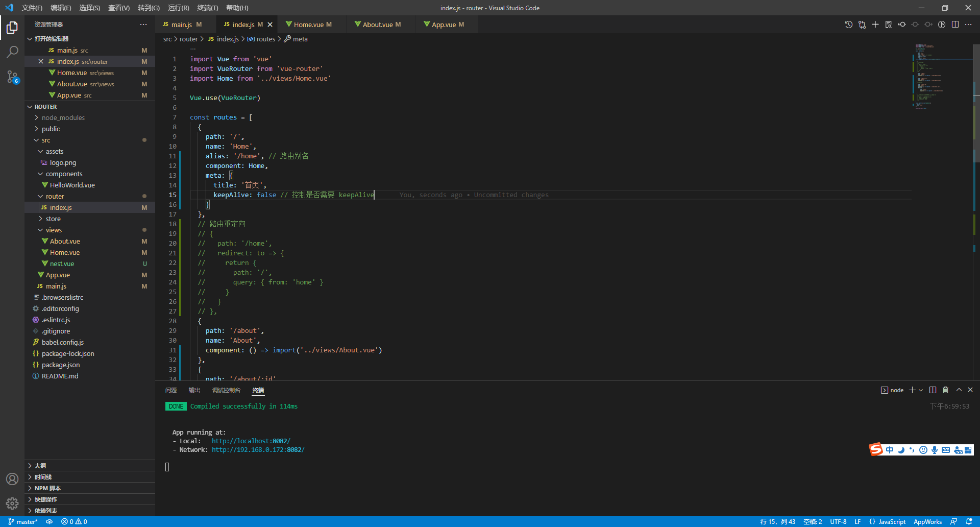This screenshot has height=527, width=980.
Task: Open the localhost:8082 link in terminal
Action: coord(251,441)
